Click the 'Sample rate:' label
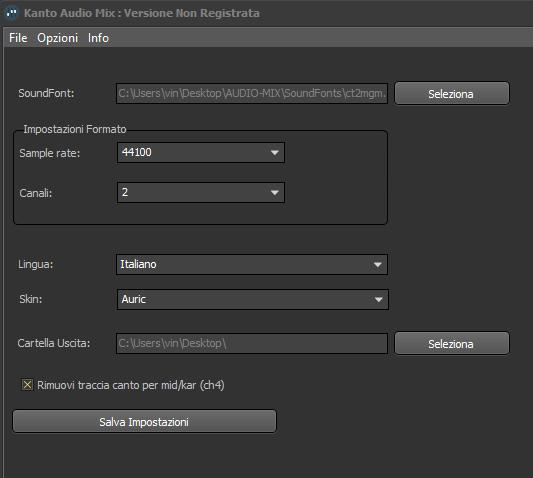Screen dimensions: 533x478 click(x=50, y=153)
